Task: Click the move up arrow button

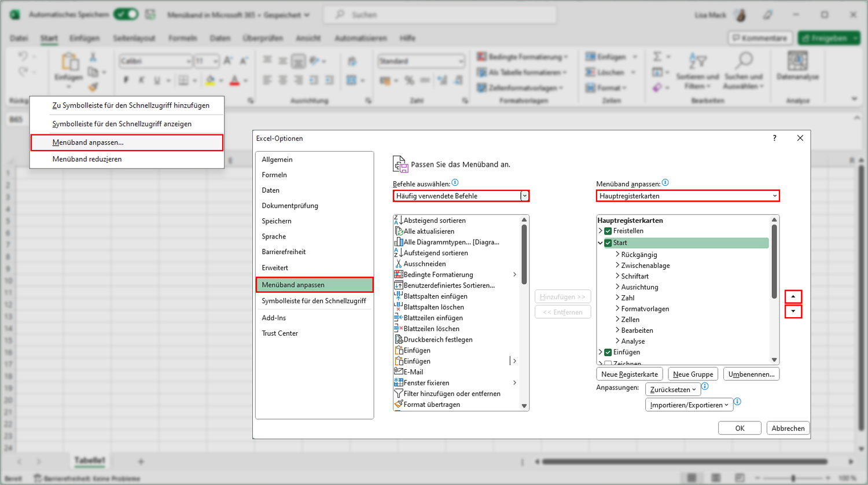Action: [x=793, y=296]
